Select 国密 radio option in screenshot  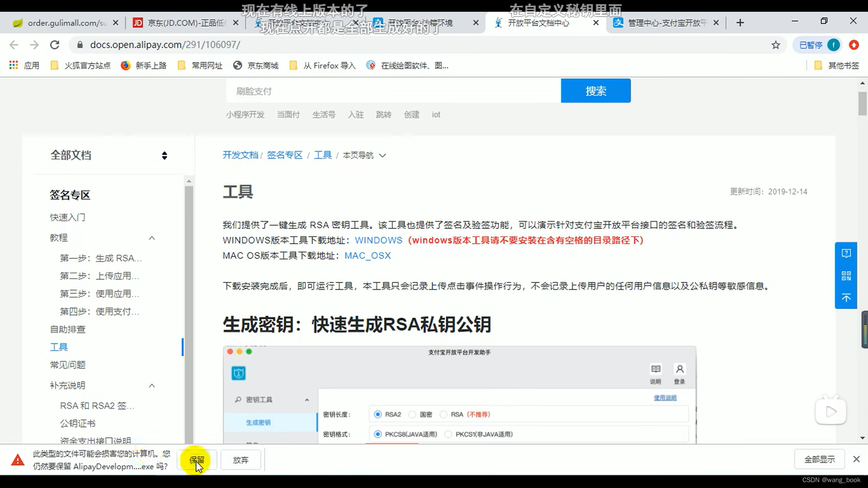[x=412, y=414]
